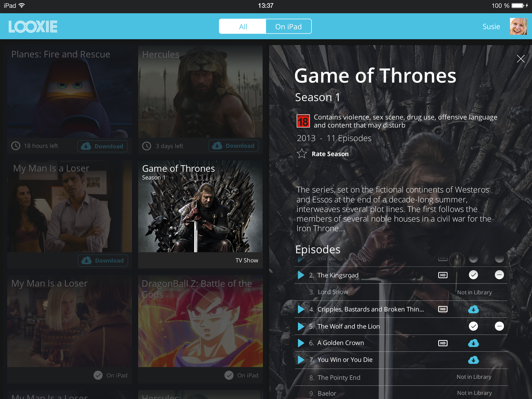Tap Not in Library for The Pointy End
This screenshot has height=399, width=532.
(474, 377)
